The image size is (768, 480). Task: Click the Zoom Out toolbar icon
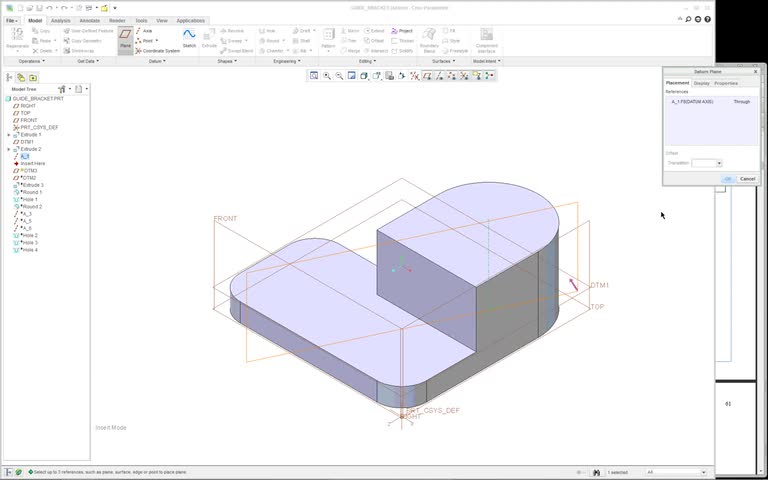tap(339, 75)
